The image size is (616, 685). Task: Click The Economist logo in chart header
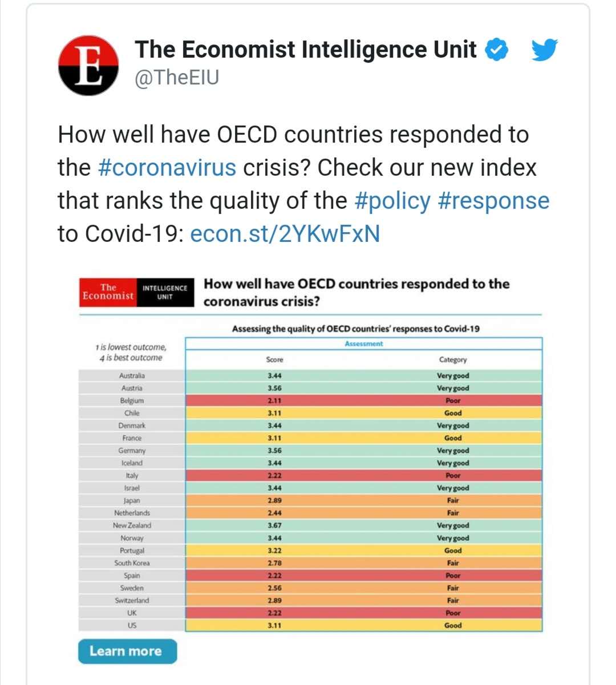click(x=108, y=291)
